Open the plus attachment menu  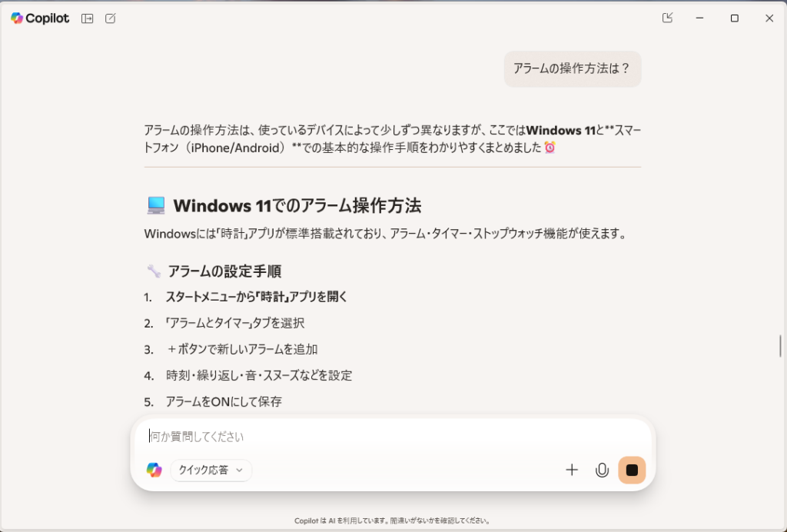572,470
